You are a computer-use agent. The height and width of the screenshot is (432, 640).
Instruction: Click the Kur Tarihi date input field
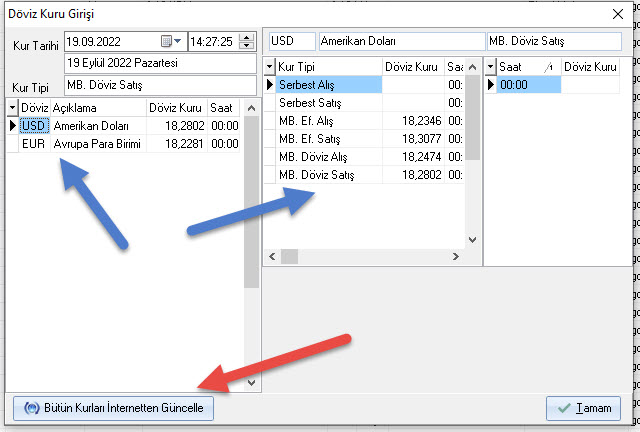tap(110, 41)
